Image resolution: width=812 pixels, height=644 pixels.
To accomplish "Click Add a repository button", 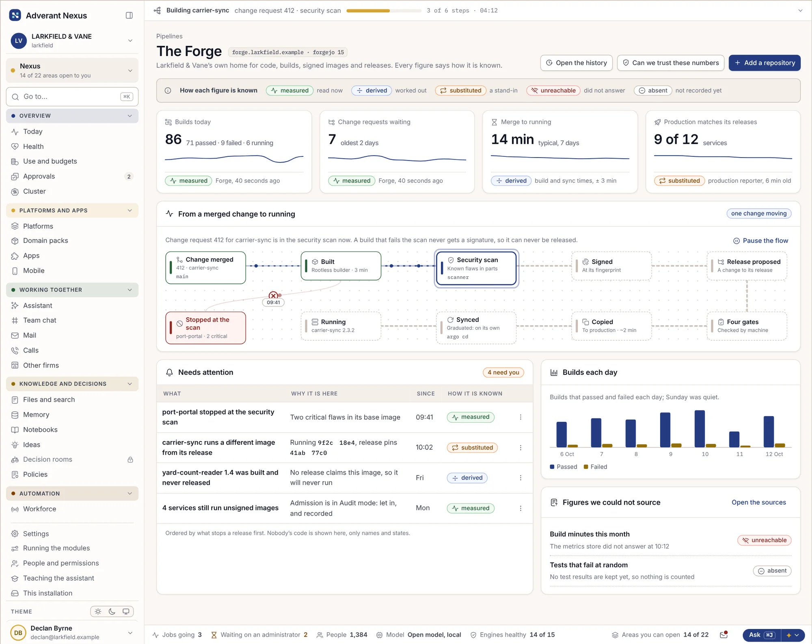I will (x=764, y=63).
